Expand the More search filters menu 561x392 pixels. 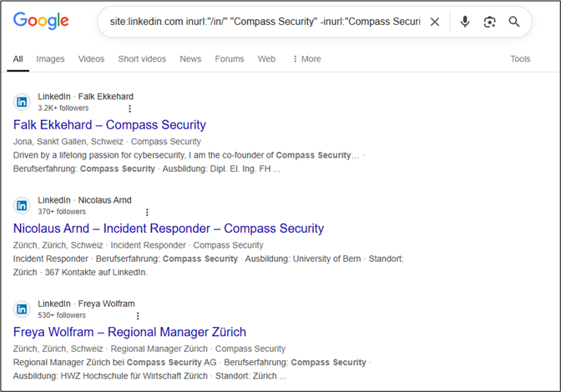pos(306,59)
